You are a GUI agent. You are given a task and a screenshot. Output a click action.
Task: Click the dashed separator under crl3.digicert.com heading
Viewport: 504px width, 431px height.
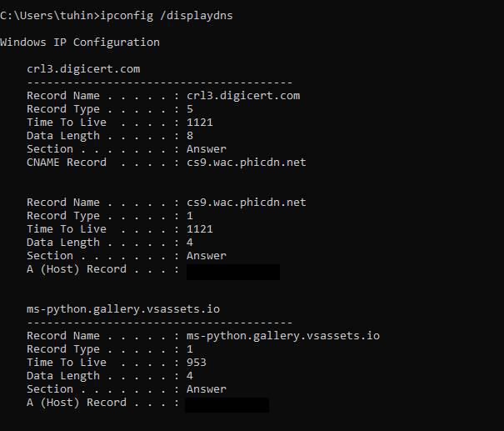[159, 83]
